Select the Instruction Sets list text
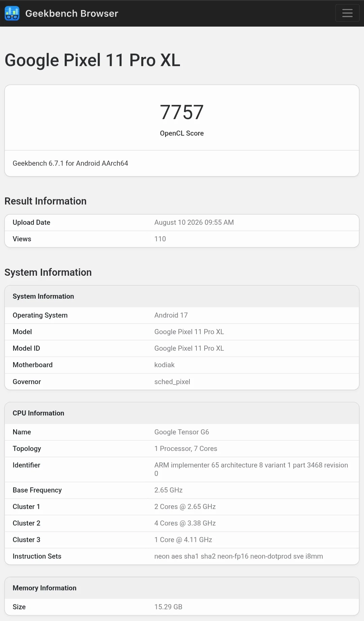This screenshot has width=364, height=621. tap(239, 556)
